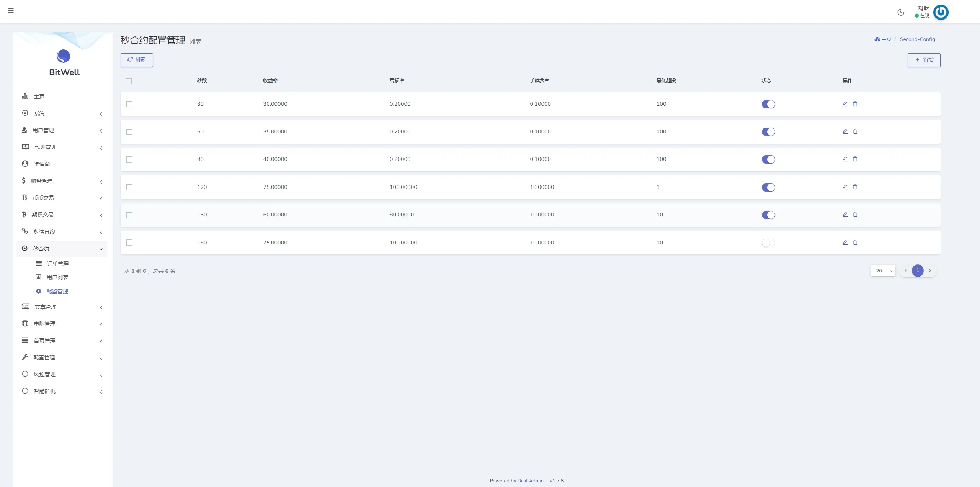Viewport: 980px width, 487px height.
Task: Open the 文章管理 menu
Action: pyautogui.click(x=62, y=307)
